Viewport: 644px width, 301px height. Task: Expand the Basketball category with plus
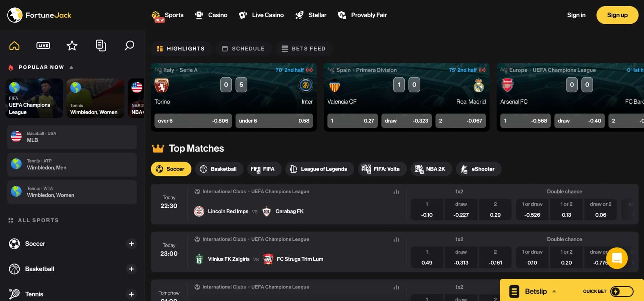click(131, 269)
